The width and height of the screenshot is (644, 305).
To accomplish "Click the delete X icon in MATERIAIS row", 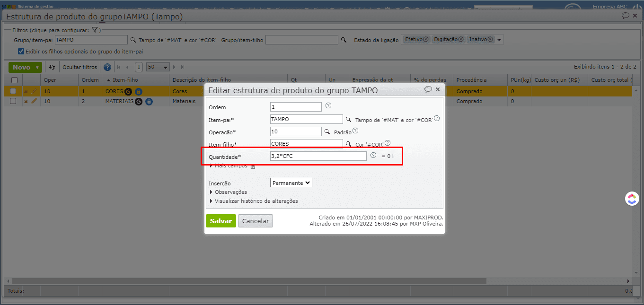I will click(26, 101).
